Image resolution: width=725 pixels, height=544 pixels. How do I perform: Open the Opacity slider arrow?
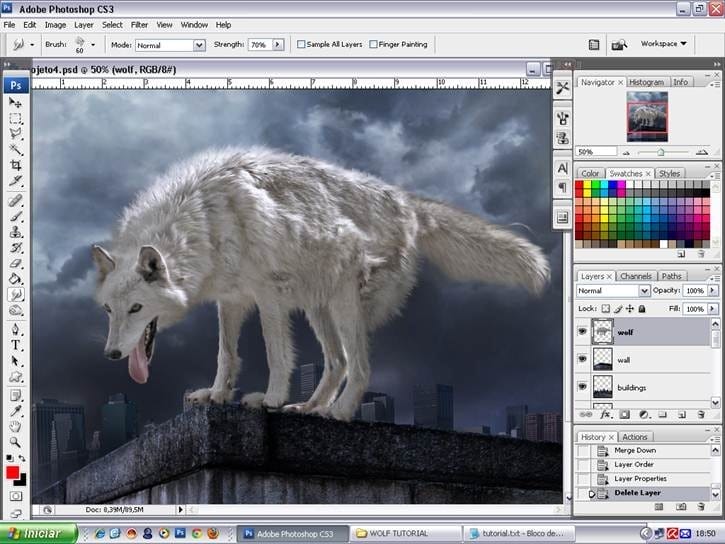click(x=713, y=290)
